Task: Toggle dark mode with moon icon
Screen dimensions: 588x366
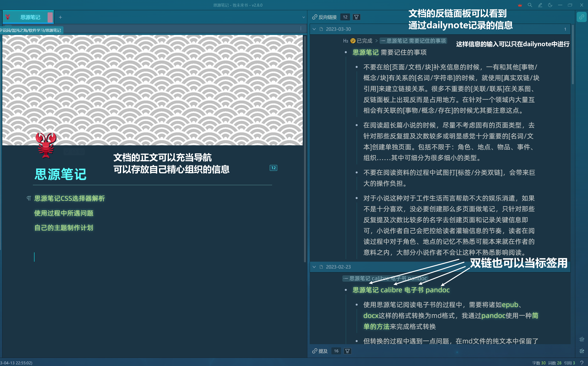Action: coord(550,5)
